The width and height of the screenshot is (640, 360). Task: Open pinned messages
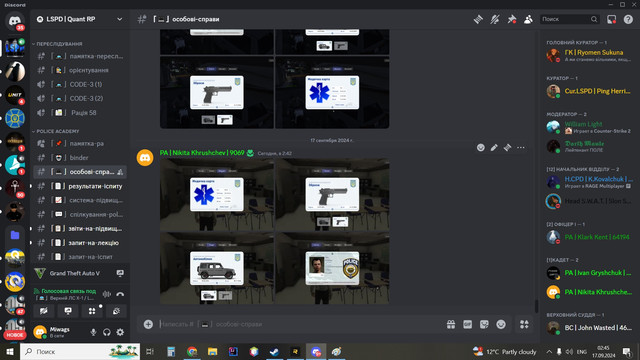[511, 19]
